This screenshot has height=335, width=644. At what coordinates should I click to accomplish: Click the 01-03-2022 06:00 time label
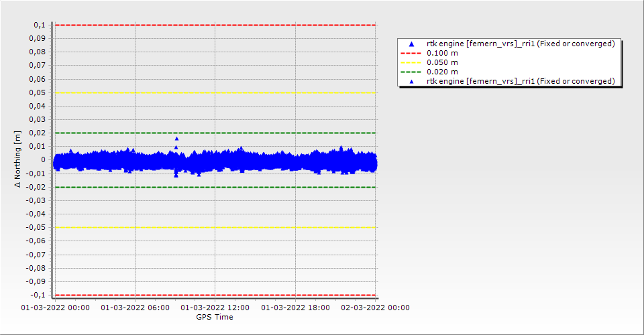pyautogui.click(x=136, y=308)
